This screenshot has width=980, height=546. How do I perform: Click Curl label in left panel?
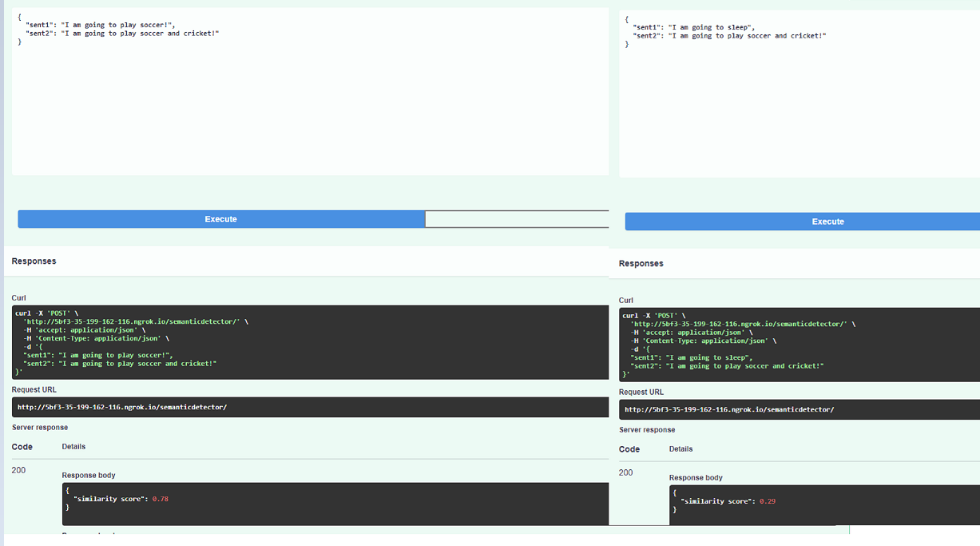pos(19,298)
